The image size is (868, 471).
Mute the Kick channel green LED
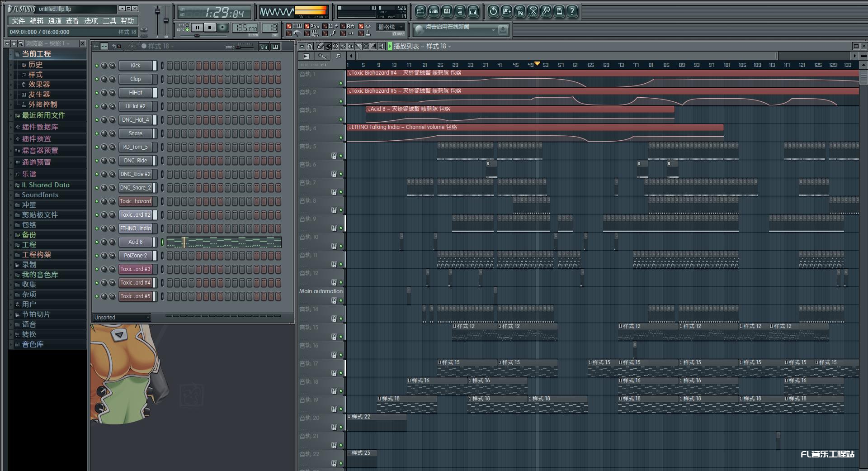tap(96, 66)
